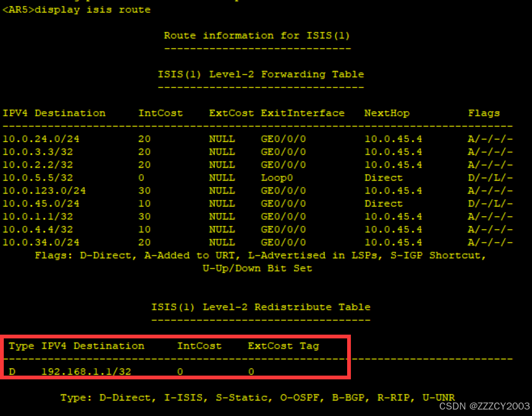532x416 pixels.
Task: Select the 192.168.1.1/32 redistributed route
Action: (x=86, y=372)
